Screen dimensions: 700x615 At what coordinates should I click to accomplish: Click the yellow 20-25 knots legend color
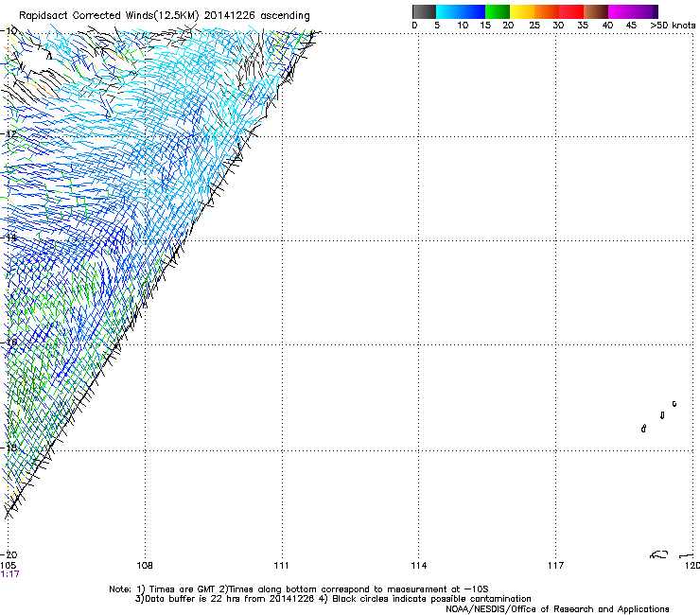click(x=522, y=11)
